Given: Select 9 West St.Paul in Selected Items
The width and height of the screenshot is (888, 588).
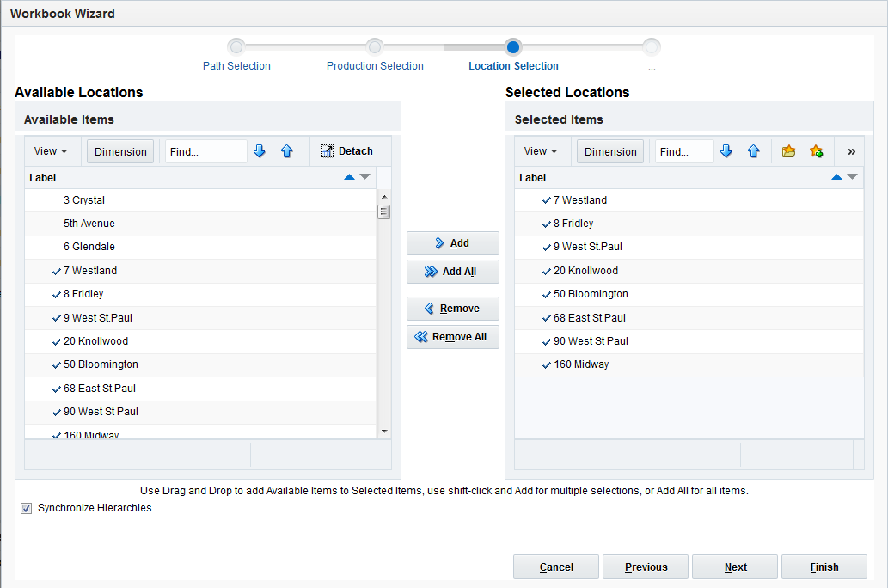Looking at the screenshot, I should tap(689, 247).
